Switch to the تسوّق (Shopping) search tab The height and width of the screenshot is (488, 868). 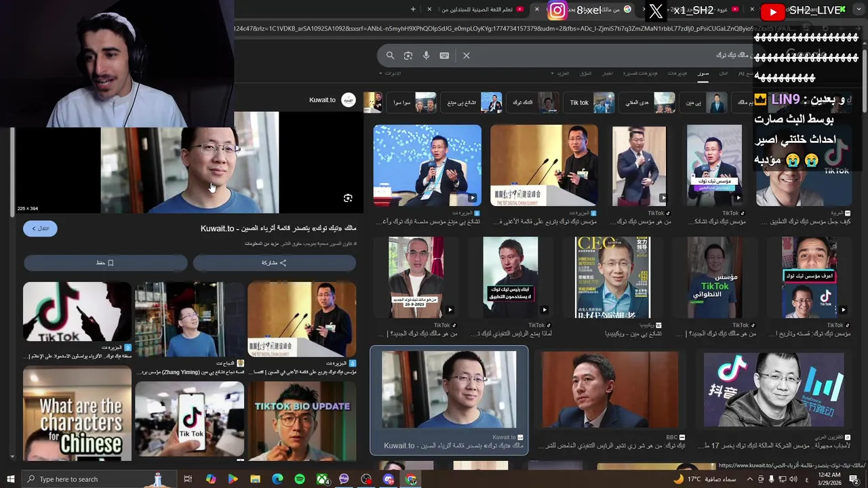coord(585,73)
